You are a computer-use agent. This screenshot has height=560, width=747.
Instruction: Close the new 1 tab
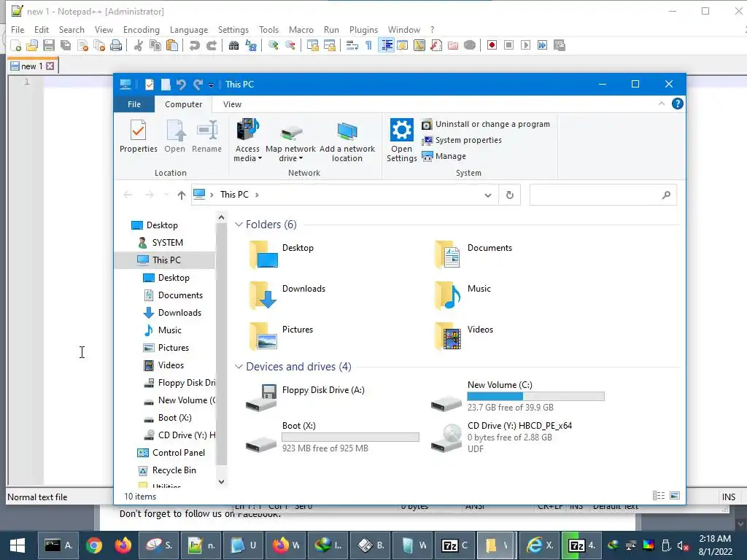[50, 66]
